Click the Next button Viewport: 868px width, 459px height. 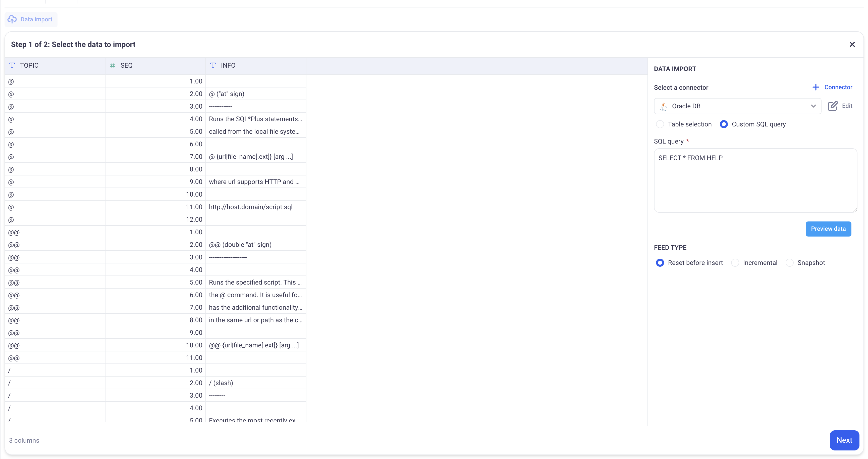point(844,440)
